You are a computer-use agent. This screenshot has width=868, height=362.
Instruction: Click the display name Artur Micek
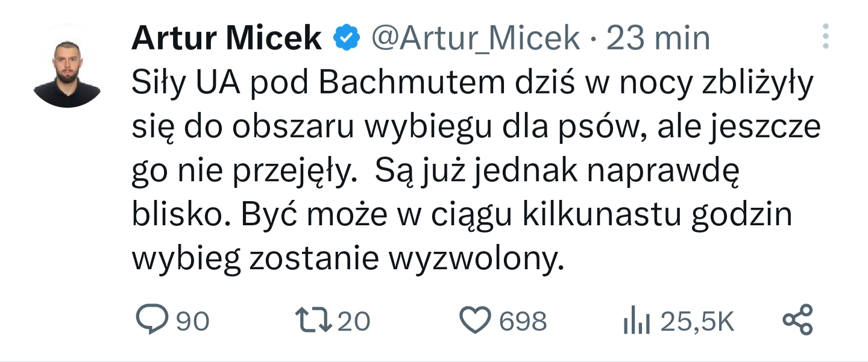pyautogui.click(x=227, y=39)
